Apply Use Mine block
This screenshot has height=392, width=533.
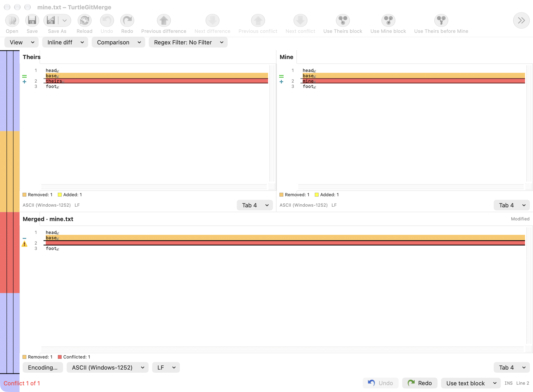388,21
